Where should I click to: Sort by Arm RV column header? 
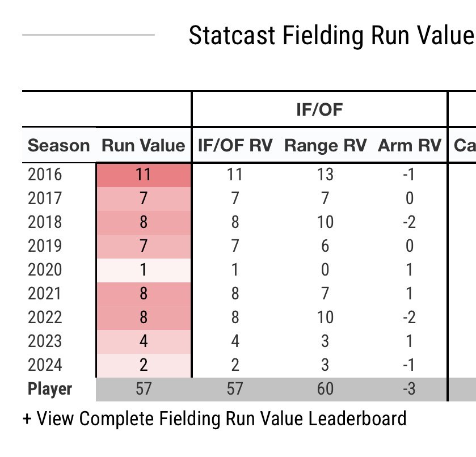(x=409, y=146)
